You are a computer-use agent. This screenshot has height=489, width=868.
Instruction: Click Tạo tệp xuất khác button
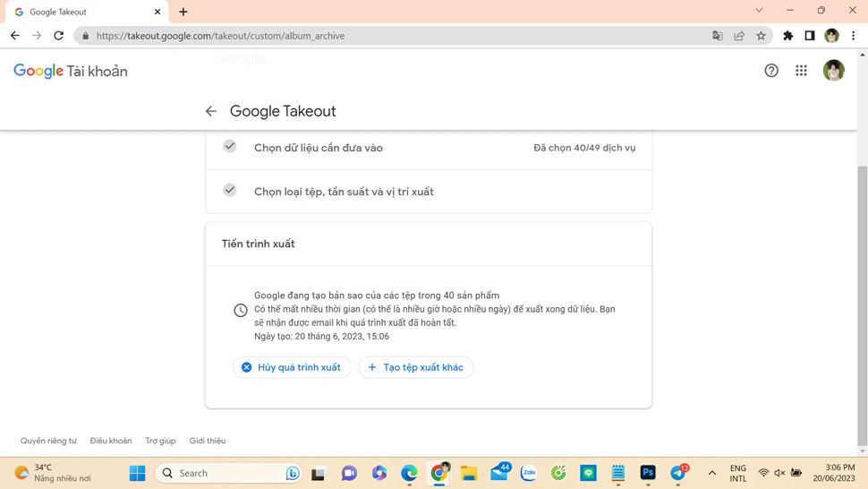coord(416,367)
